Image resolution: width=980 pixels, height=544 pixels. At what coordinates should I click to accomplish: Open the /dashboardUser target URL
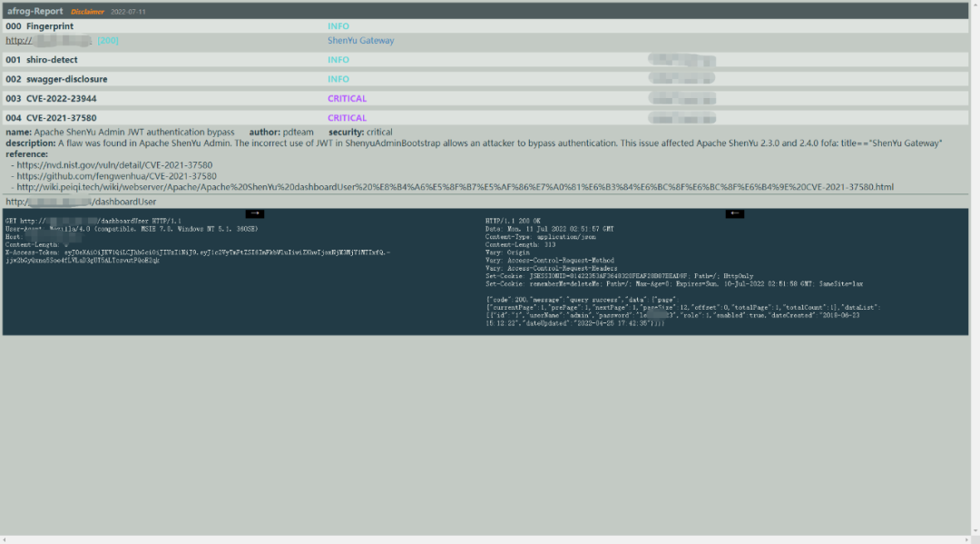coord(81,202)
